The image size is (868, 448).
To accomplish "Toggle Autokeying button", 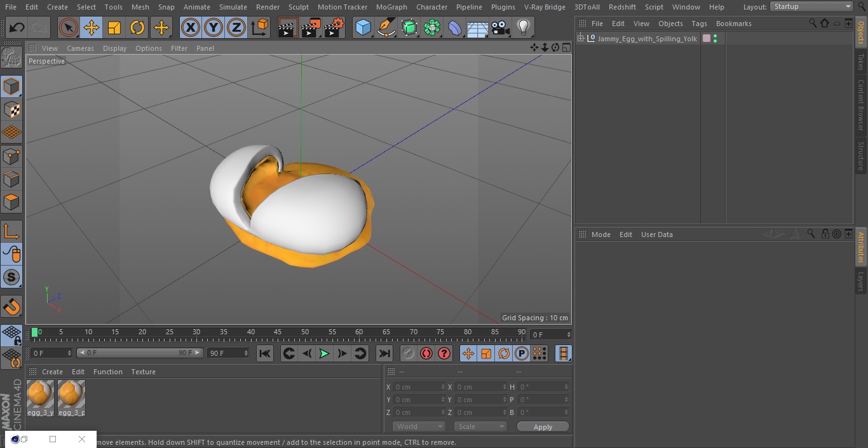I will (426, 353).
